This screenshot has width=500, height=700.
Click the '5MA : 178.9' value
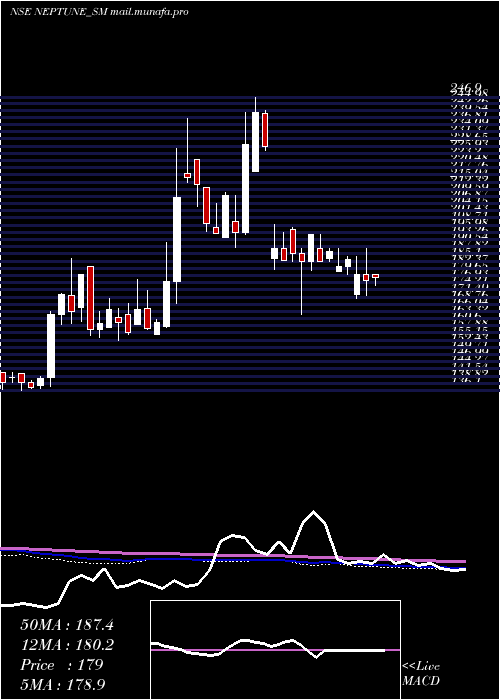pyautogui.click(x=65, y=684)
